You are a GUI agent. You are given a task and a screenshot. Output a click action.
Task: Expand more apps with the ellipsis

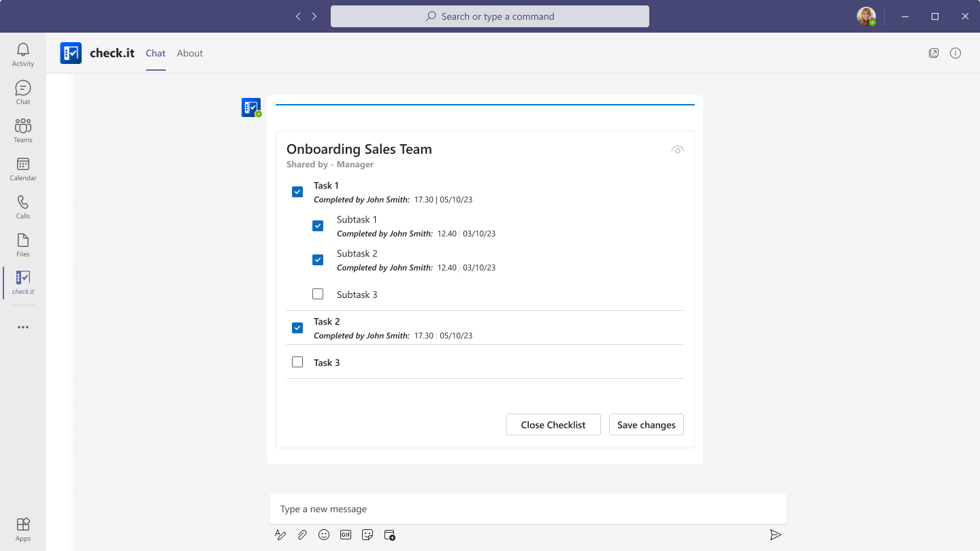tap(22, 327)
